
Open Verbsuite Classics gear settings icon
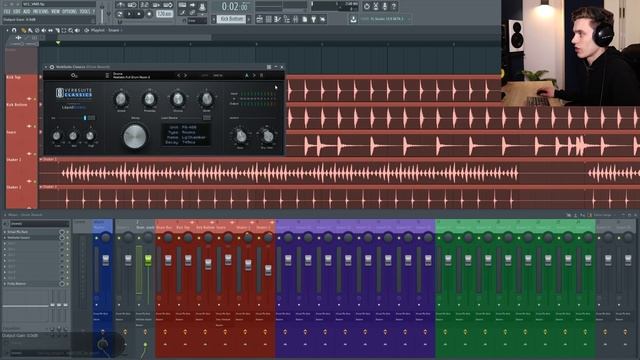(x=74, y=76)
